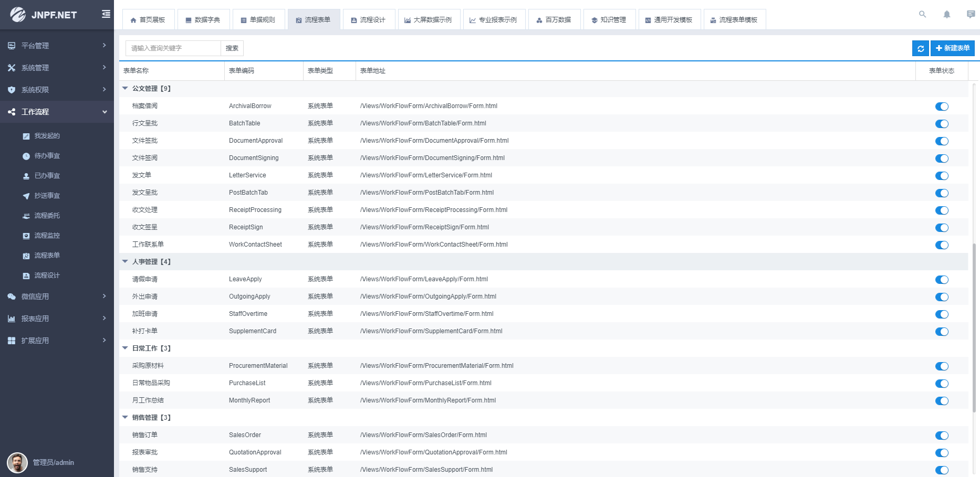This screenshot has height=477, width=980.
Task: Disable the DocumentApproval form status
Action: [x=942, y=141]
